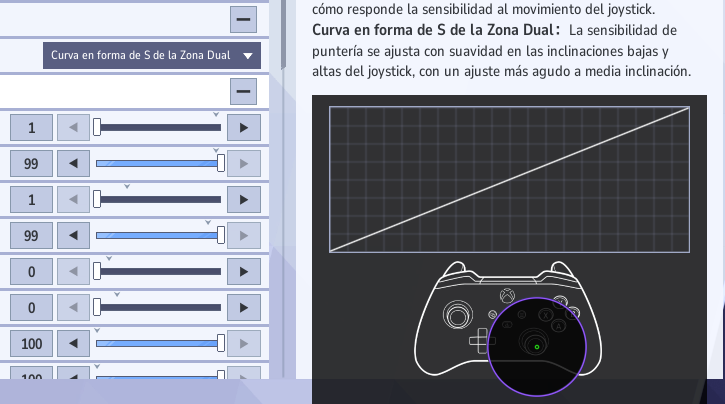Click left arrow in the lower row showing 99
This screenshot has height=404, width=725.
(x=73, y=236)
